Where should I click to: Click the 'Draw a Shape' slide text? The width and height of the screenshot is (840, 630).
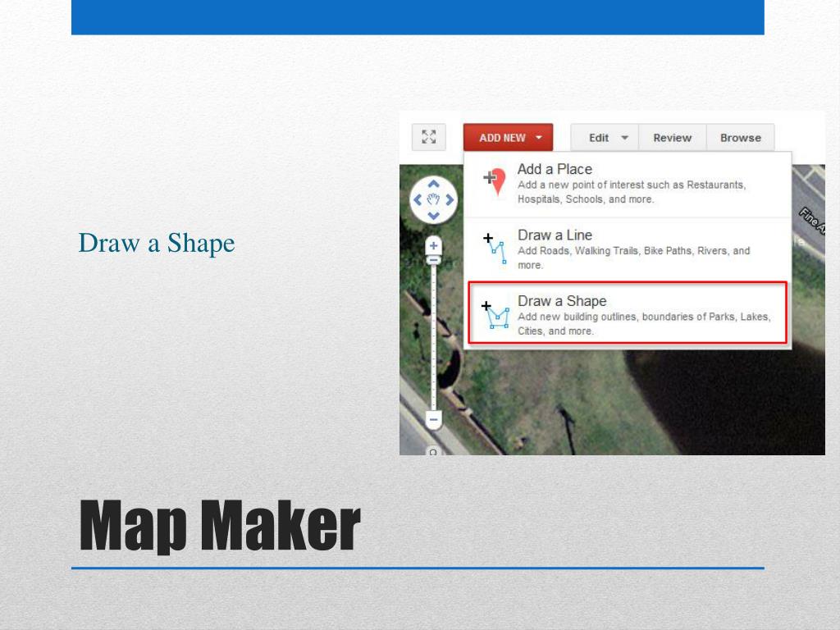pos(157,243)
